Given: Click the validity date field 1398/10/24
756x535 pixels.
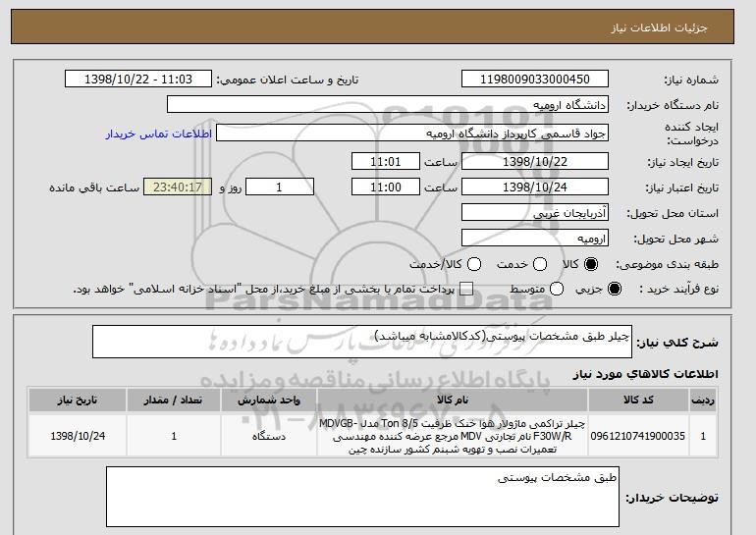Looking at the screenshot, I should click(x=535, y=187).
